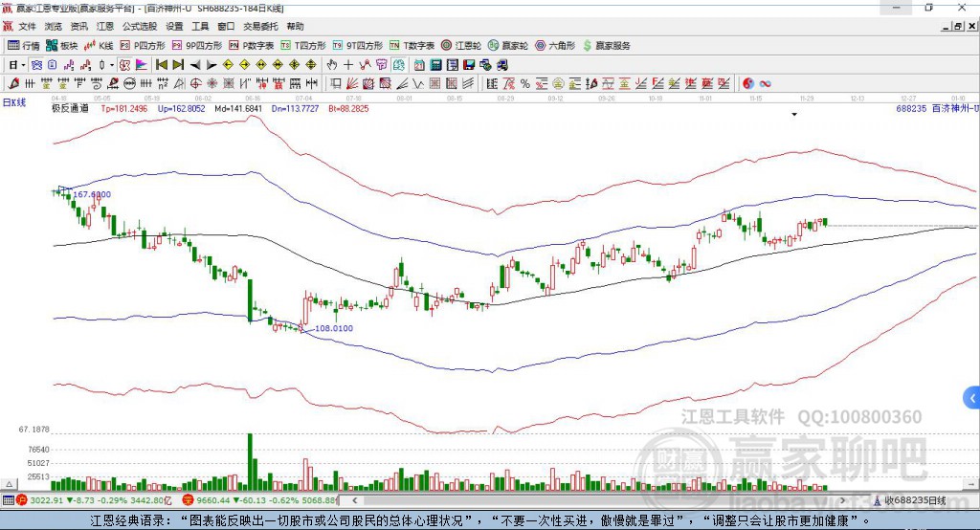The height and width of the screenshot is (530, 980).
Task: Open the T四方形 tool
Action: 303,45
